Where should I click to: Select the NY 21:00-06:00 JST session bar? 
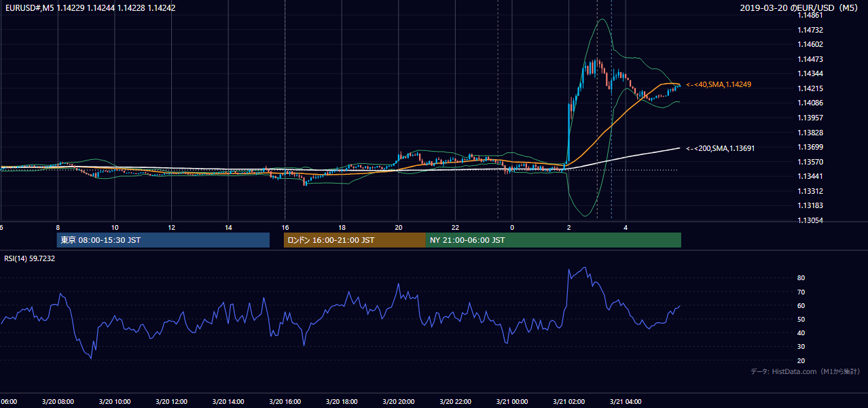(x=554, y=240)
